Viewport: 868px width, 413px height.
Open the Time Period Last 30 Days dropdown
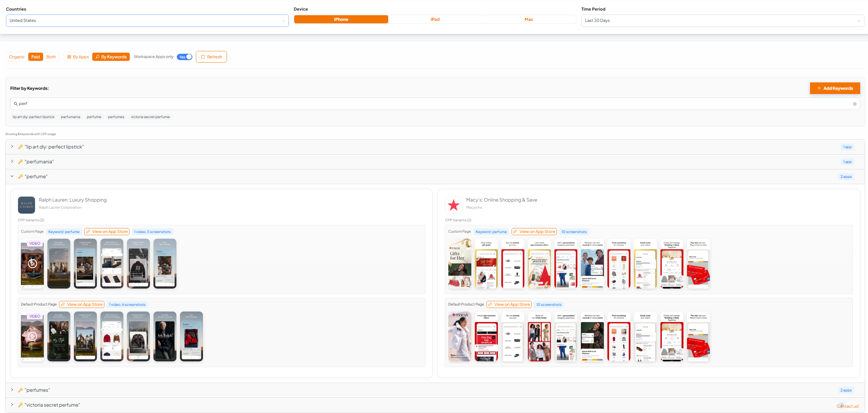[722, 21]
